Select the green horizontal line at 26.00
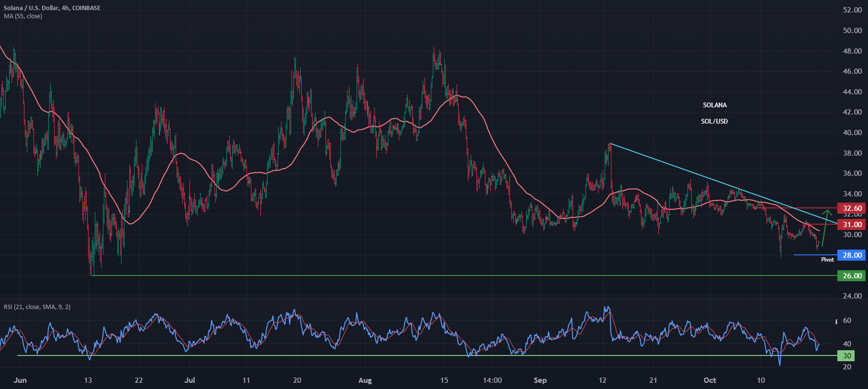The image size is (868, 389). coord(463,276)
